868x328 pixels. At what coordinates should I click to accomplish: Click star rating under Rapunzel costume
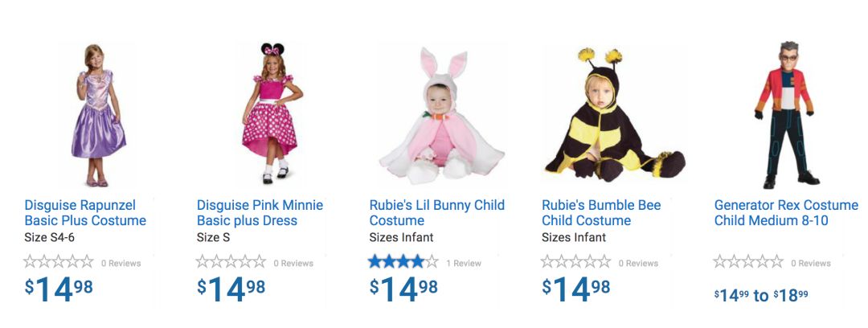coord(59,262)
